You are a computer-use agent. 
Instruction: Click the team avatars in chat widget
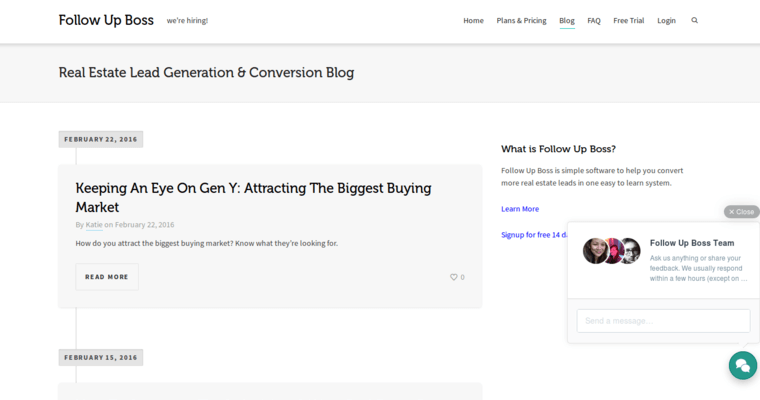click(611, 251)
